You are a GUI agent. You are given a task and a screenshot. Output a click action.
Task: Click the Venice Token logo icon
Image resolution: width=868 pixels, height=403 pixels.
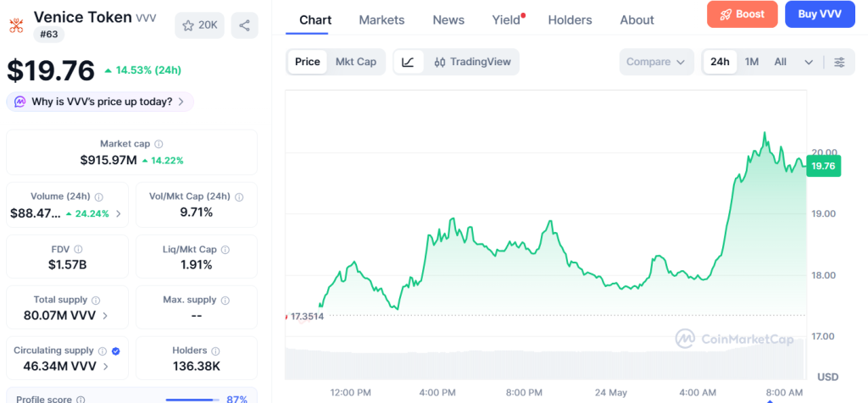[16, 25]
